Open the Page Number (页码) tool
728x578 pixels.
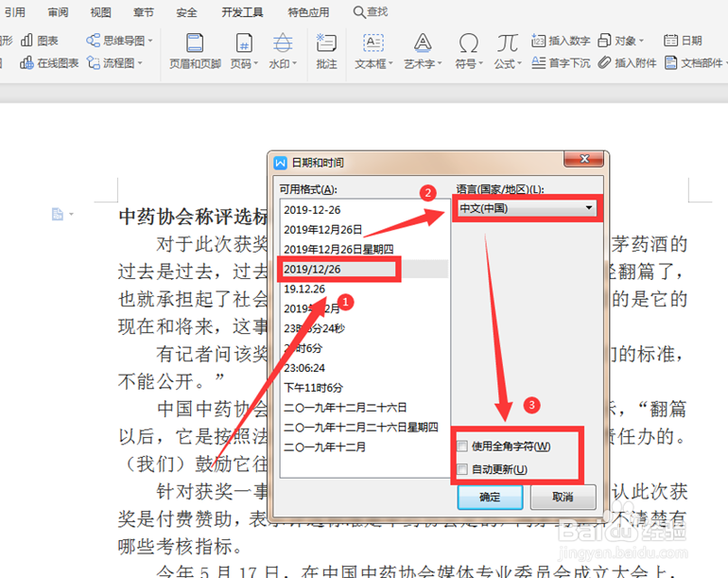(244, 51)
